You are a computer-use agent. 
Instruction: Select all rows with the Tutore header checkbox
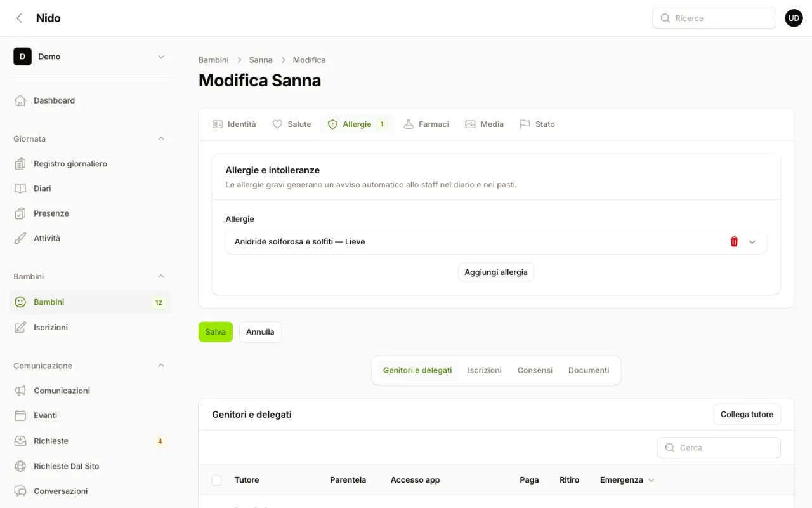tap(216, 480)
